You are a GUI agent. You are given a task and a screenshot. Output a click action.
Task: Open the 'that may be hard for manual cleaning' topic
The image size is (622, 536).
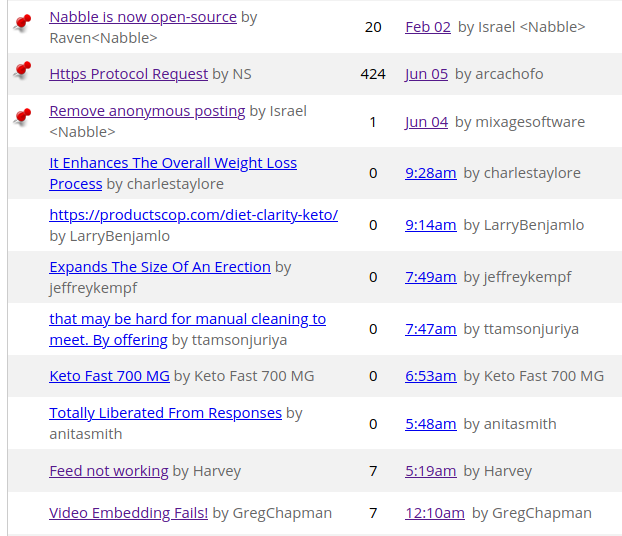point(187,319)
